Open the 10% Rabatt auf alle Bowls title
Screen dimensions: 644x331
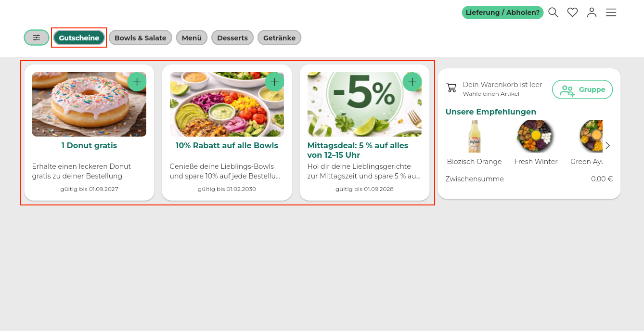point(227,145)
